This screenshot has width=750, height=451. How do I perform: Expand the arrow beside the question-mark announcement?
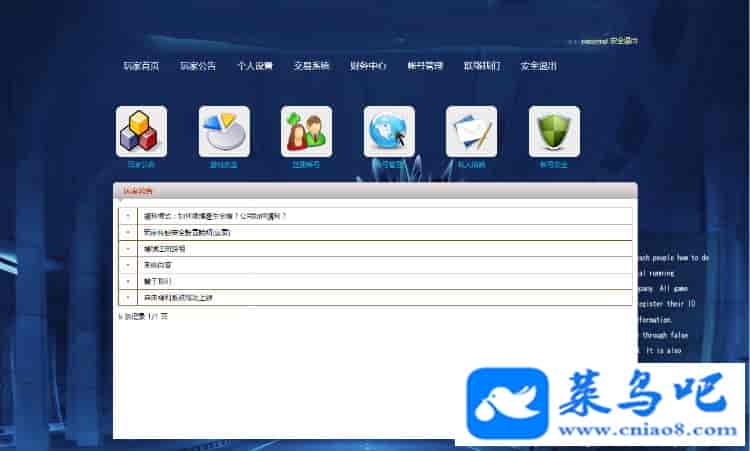point(128,216)
